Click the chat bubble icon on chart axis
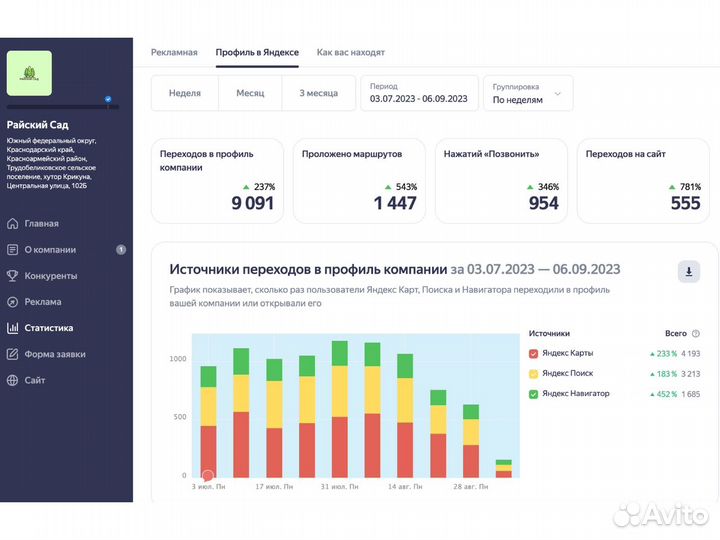720x540 pixels. 208,476
